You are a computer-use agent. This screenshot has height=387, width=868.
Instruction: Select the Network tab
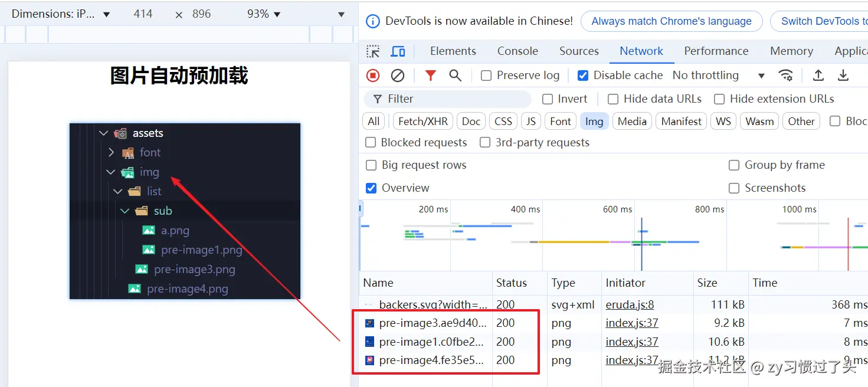tap(641, 51)
